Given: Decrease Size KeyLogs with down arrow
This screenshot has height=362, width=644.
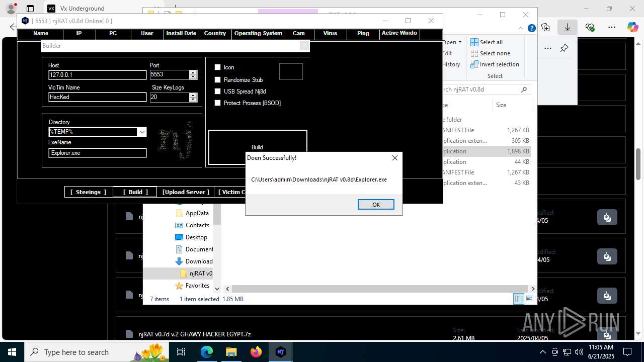Looking at the screenshot, I should pos(193,100).
